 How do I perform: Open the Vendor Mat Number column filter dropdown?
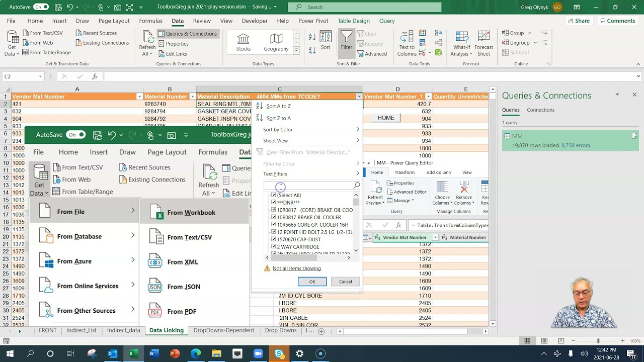click(x=139, y=97)
